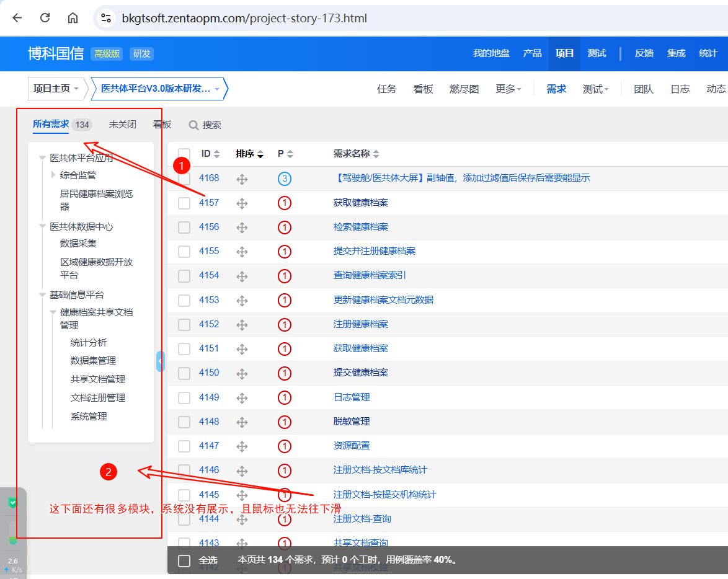Image resolution: width=728 pixels, height=579 pixels.
Task: Click priority 3 badge on story 4168
Action: tap(285, 179)
